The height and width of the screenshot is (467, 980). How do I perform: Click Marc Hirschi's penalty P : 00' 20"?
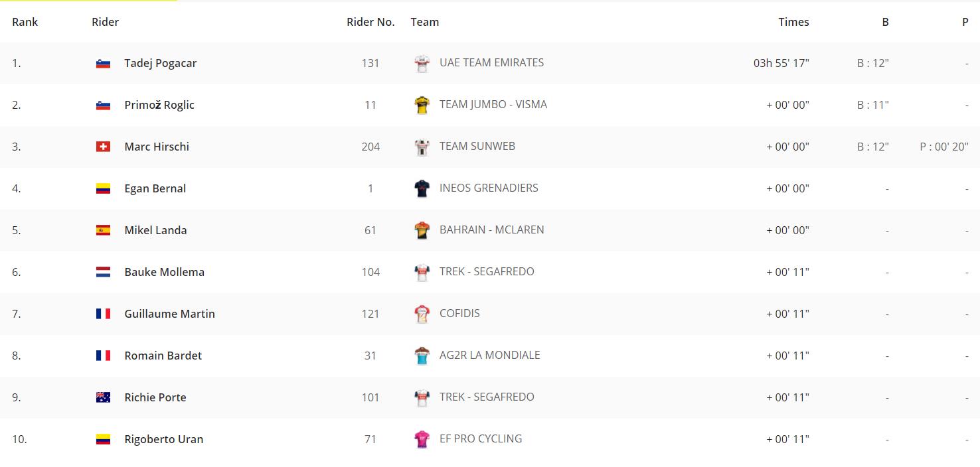click(944, 147)
